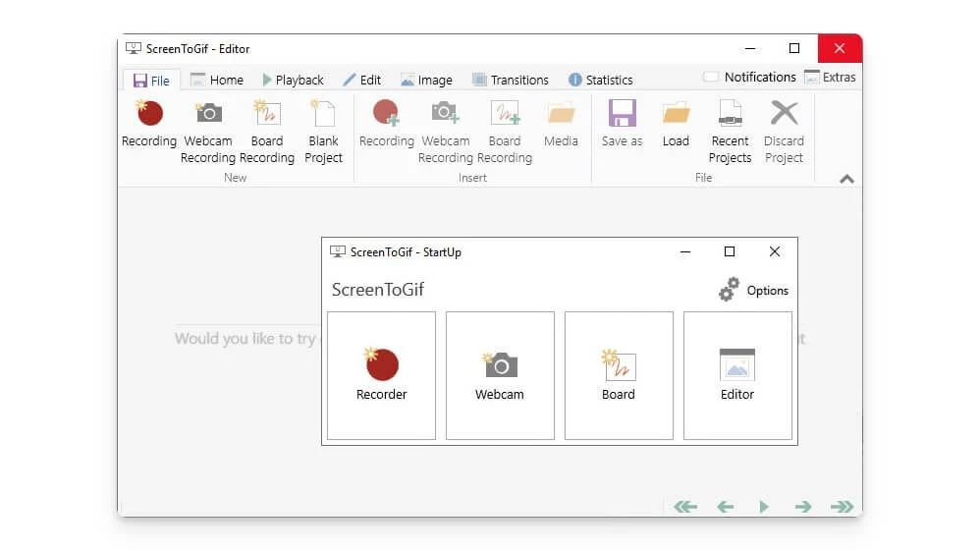Start new Webcam Recording in New group
Viewport: 980px width, 551px height.
pos(208,132)
